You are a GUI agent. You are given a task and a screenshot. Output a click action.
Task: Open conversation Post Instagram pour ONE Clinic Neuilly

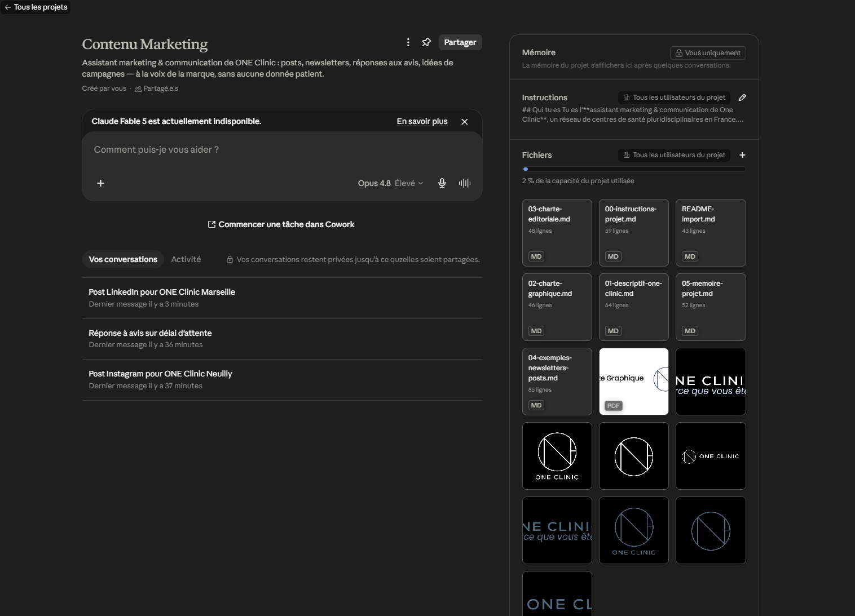pyautogui.click(x=282, y=379)
